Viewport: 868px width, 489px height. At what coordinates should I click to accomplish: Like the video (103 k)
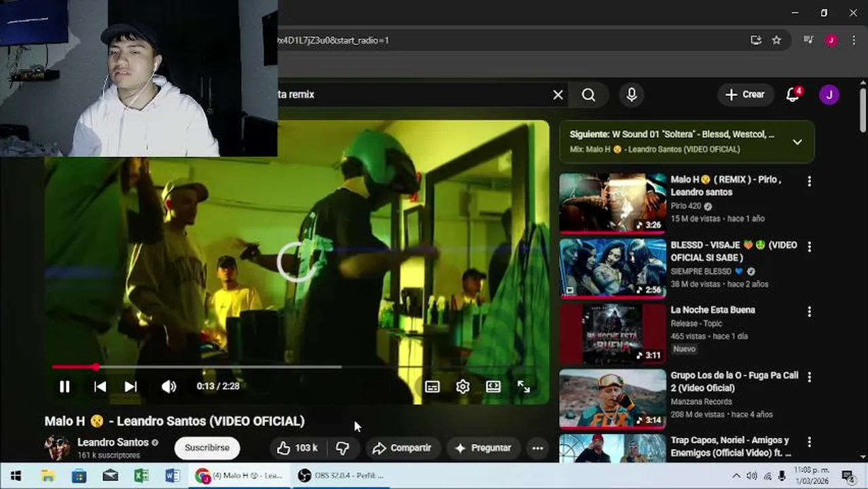coord(297,448)
